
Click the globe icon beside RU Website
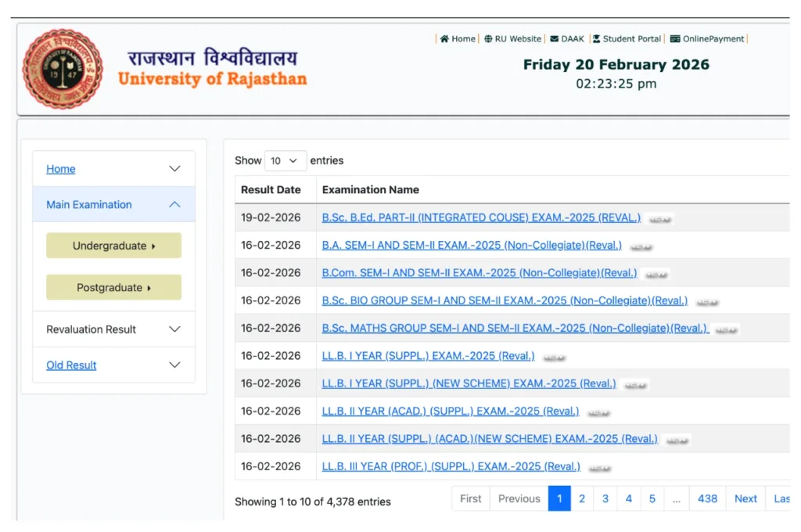(489, 38)
